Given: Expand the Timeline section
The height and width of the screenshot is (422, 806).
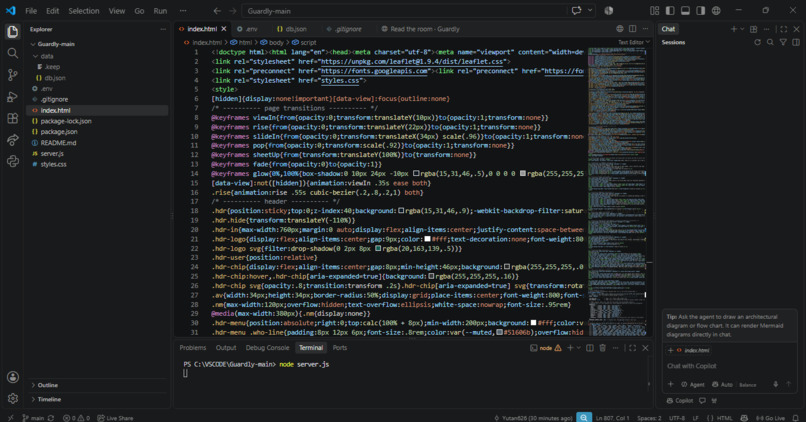Looking at the screenshot, I should point(49,399).
